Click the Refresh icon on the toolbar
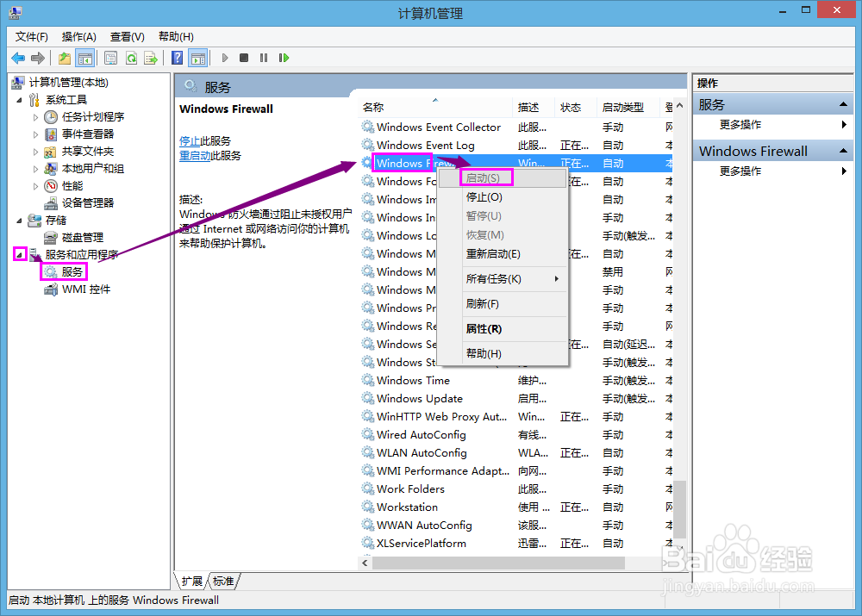This screenshot has height=616, width=862. tap(130, 58)
